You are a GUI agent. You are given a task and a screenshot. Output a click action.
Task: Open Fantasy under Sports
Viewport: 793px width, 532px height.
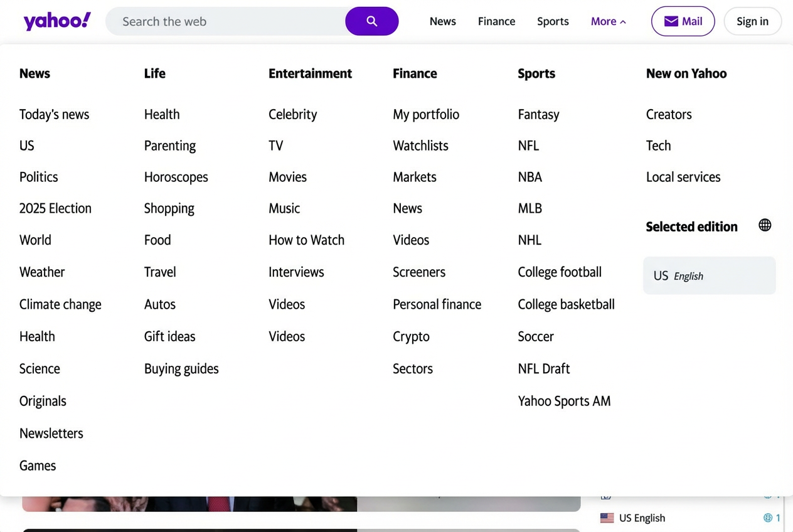[539, 114]
